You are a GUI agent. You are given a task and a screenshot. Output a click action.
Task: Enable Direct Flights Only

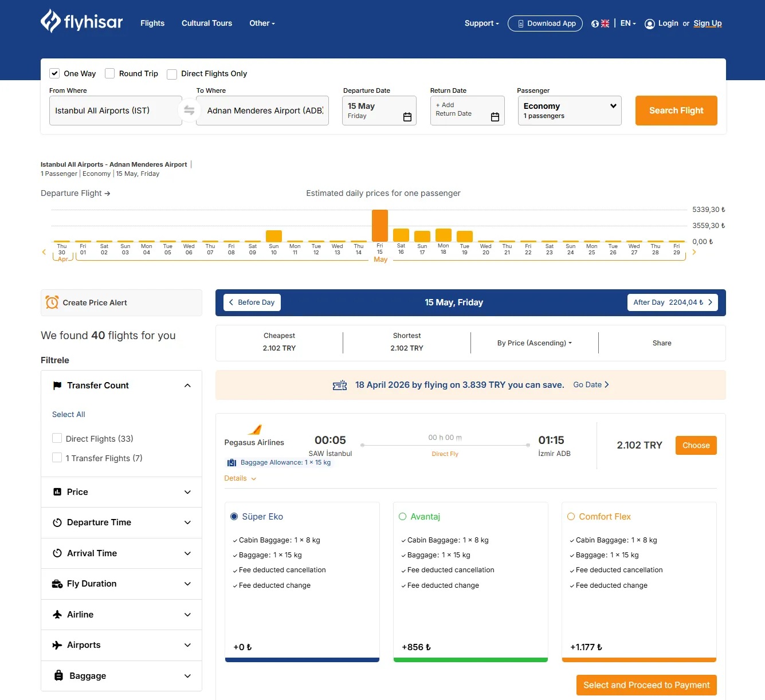pos(172,74)
